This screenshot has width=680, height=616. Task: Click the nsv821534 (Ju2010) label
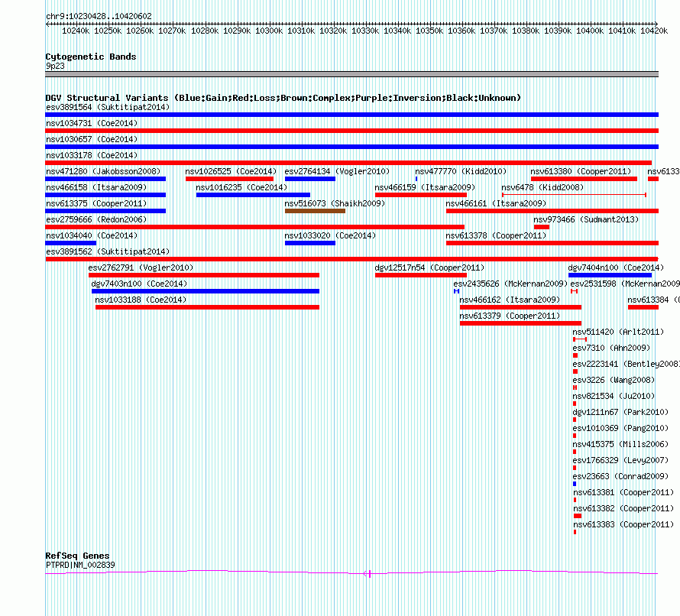[614, 396]
